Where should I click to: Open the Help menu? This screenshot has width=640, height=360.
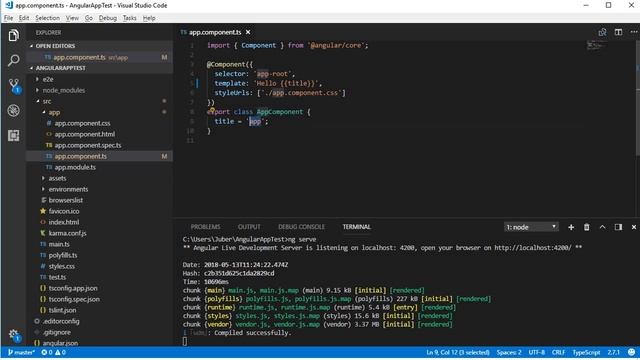(x=149, y=18)
